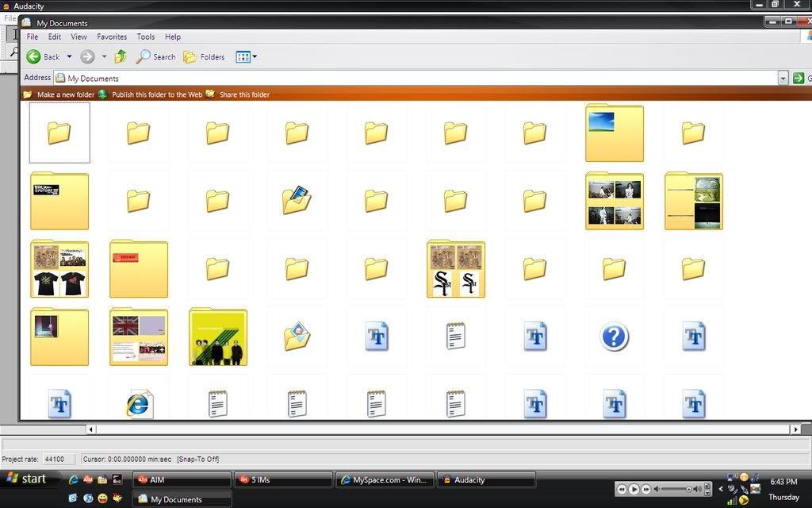The width and height of the screenshot is (812, 508).
Task: Launch AIM from Quick Launch icons
Action: (x=88, y=479)
